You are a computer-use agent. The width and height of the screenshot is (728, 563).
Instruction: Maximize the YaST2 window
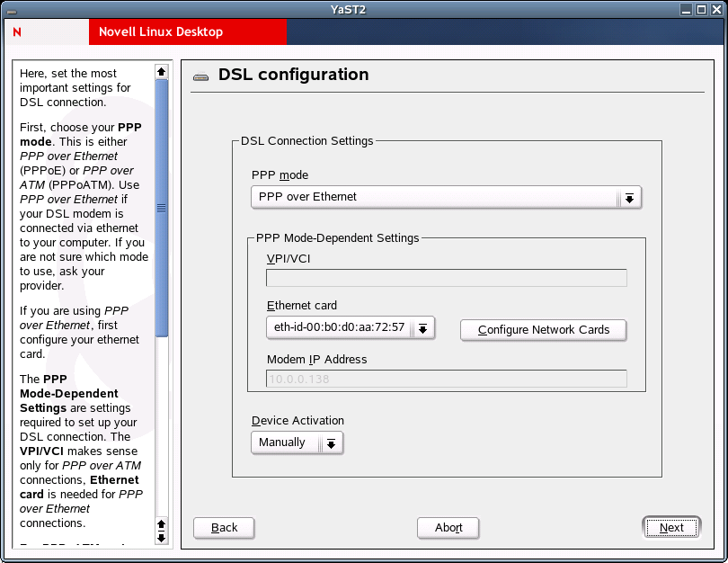point(702,9)
